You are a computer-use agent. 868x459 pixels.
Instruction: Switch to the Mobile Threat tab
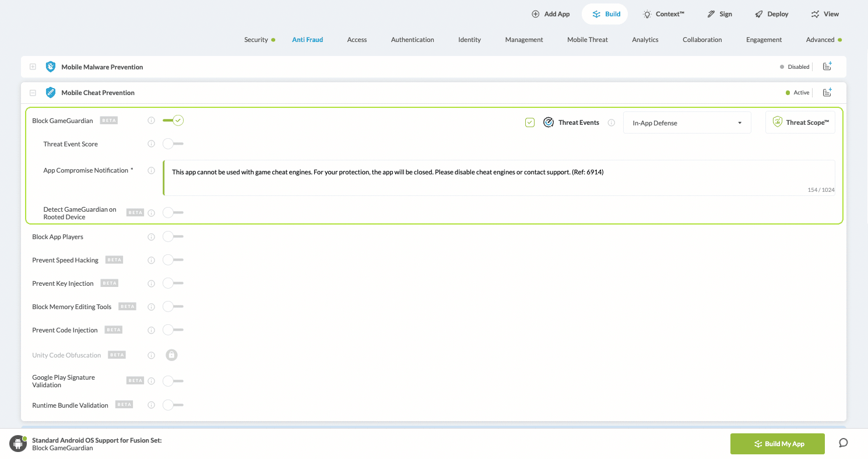point(587,40)
